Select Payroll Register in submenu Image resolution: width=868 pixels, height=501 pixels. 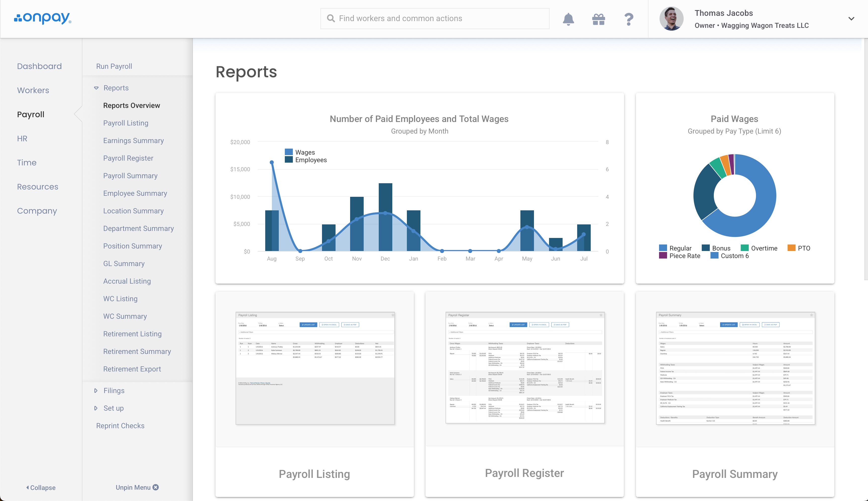(128, 158)
